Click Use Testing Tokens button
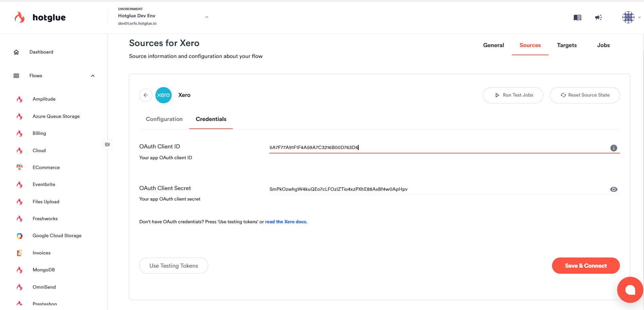 click(174, 266)
